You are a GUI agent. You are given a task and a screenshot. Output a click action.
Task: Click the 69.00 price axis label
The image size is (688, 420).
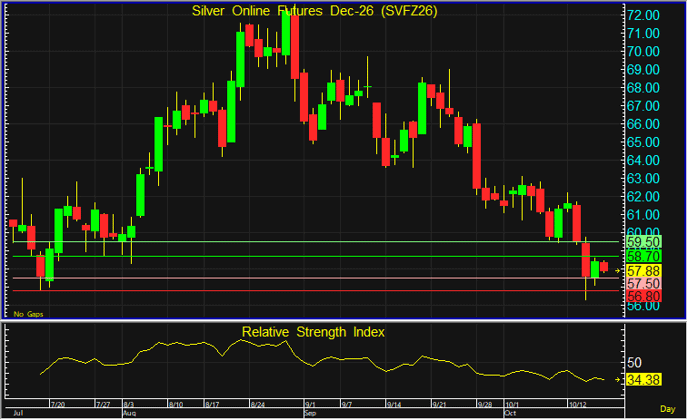tap(643, 70)
